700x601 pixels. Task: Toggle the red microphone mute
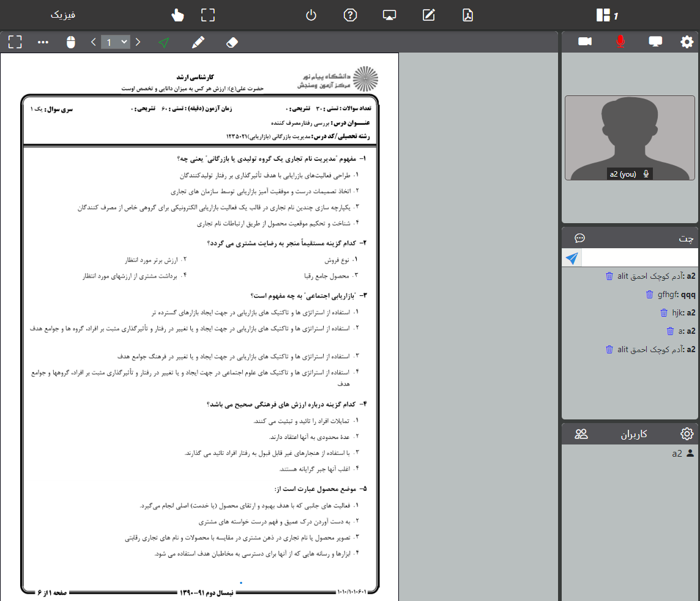click(620, 42)
